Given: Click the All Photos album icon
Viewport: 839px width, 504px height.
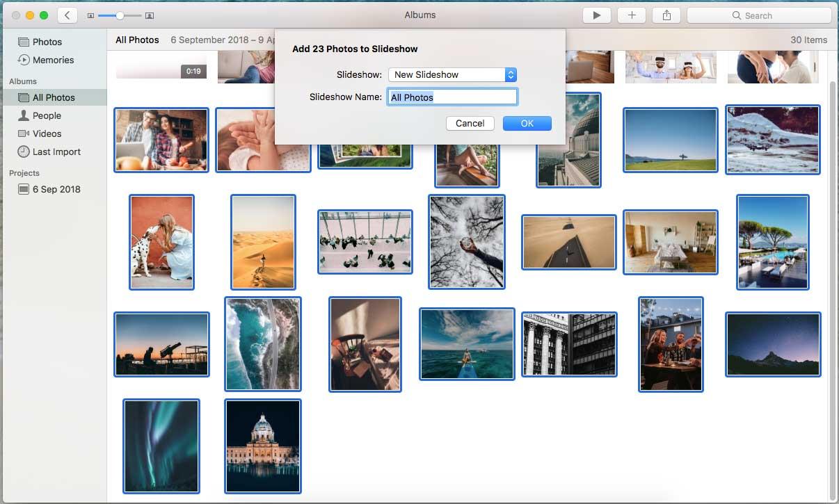Looking at the screenshot, I should [24, 97].
